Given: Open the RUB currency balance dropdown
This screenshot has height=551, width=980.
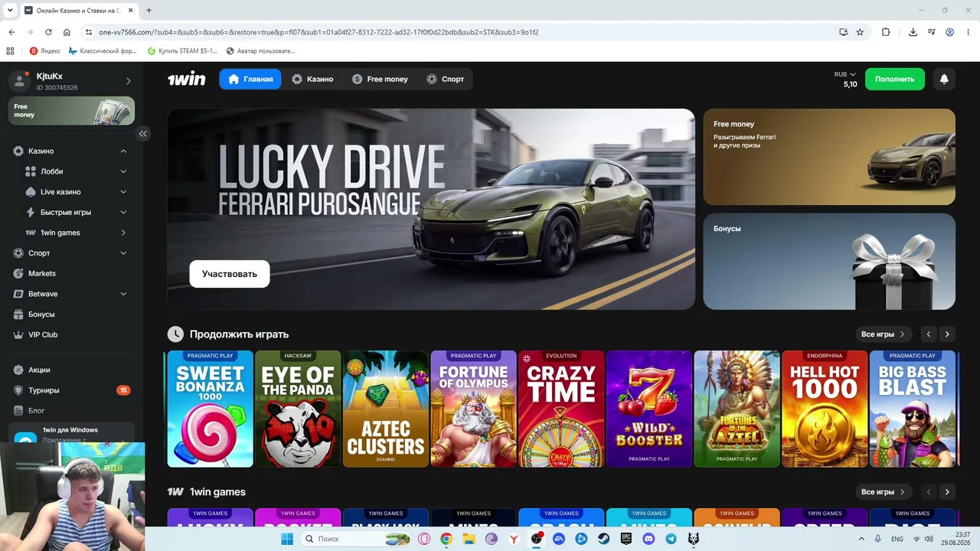Looking at the screenshot, I should (x=845, y=74).
